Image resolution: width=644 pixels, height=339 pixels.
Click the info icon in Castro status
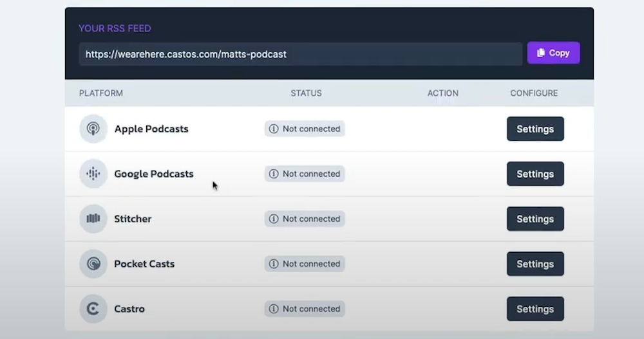pyautogui.click(x=274, y=309)
